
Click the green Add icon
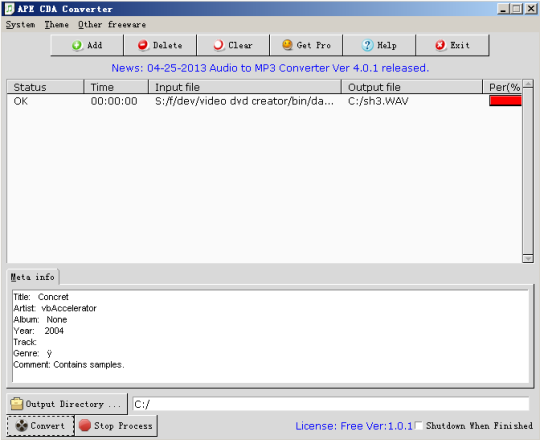pyautogui.click(x=77, y=45)
